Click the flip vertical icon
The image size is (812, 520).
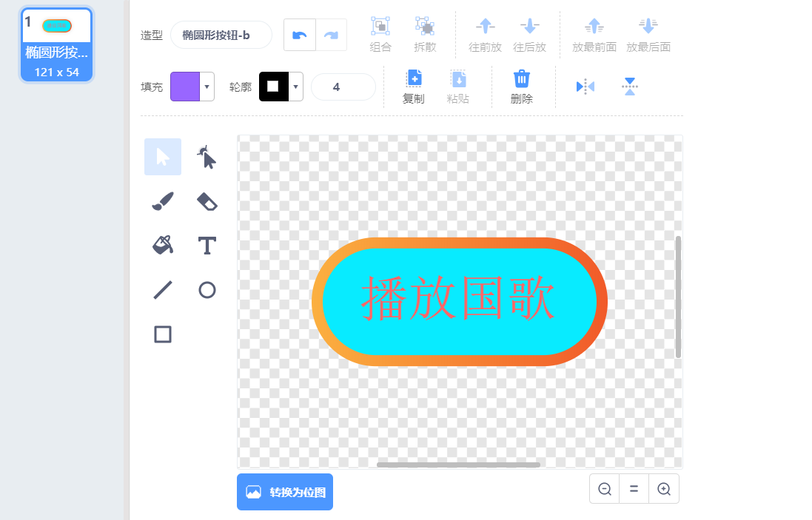click(629, 87)
